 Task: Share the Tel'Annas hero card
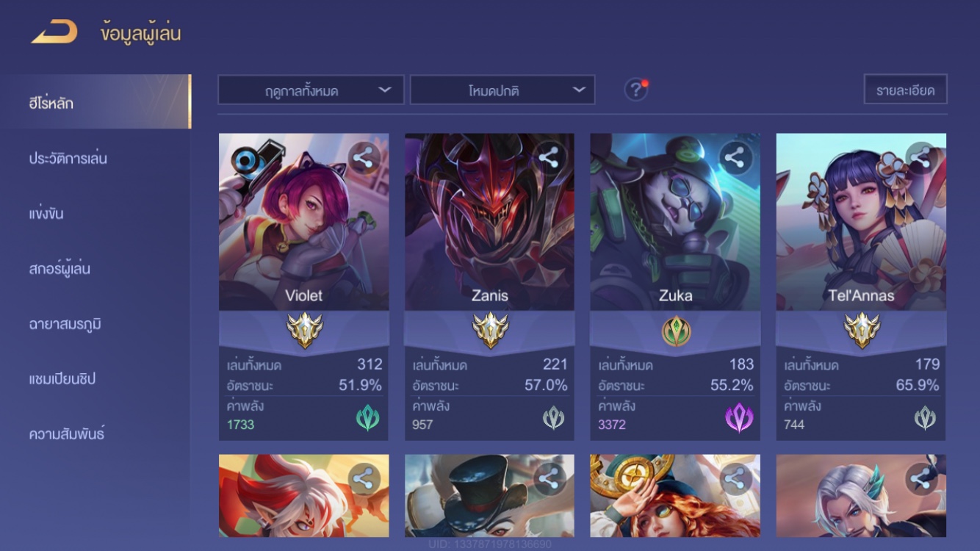coord(921,158)
